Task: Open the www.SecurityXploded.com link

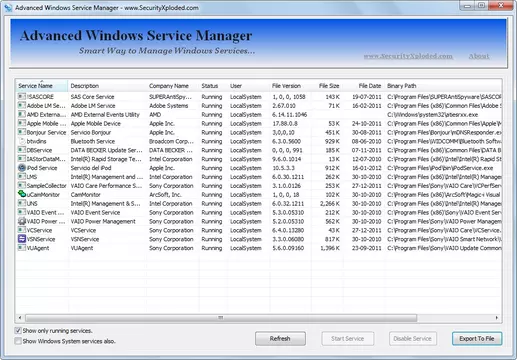Action: coord(408,56)
